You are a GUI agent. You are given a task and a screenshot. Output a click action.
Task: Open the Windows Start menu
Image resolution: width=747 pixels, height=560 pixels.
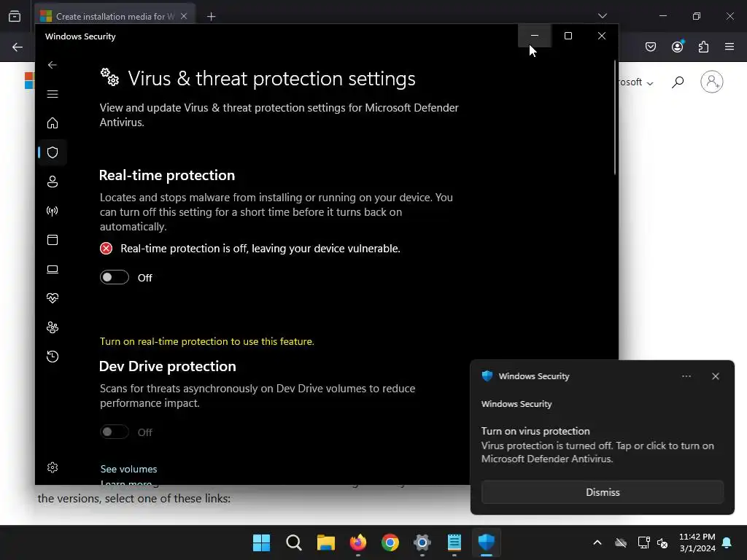click(x=262, y=542)
